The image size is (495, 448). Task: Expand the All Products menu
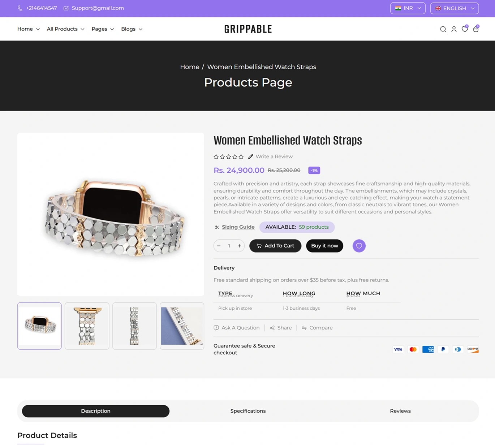tap(65, 29)
